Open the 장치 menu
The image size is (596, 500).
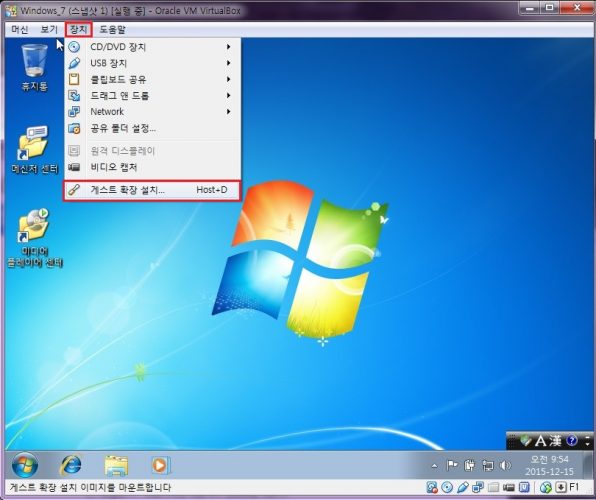79,29
